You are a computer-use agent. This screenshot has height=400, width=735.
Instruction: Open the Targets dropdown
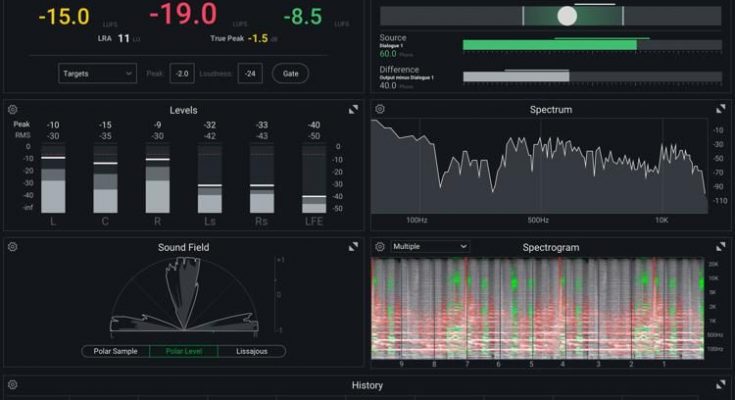(x=97, y=73)
